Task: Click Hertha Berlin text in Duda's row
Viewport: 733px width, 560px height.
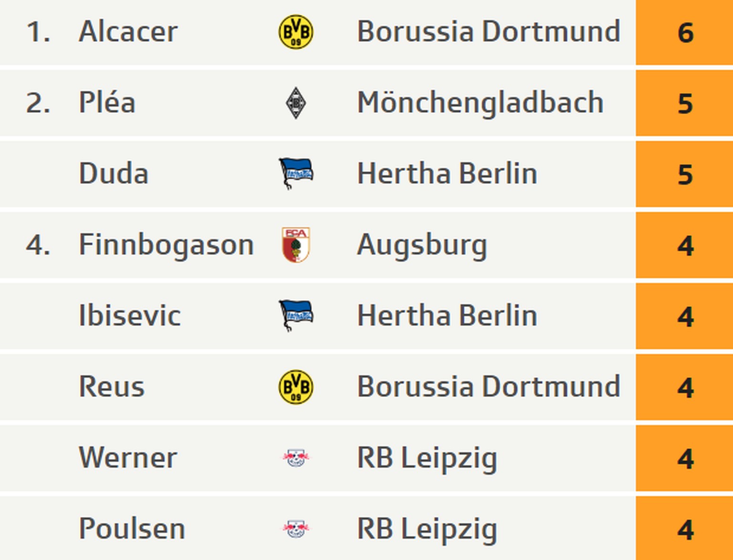Action: [447, 173]
